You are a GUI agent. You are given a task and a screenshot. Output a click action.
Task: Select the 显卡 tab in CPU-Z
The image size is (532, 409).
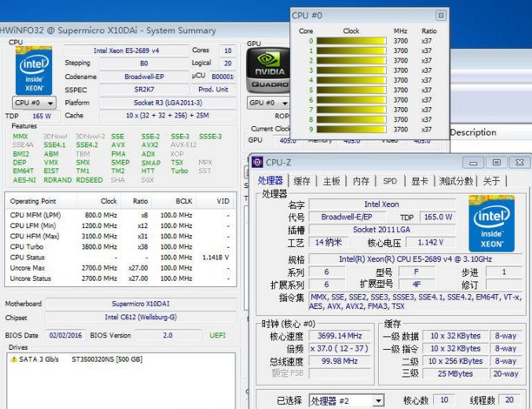click(x=419, y=181)
